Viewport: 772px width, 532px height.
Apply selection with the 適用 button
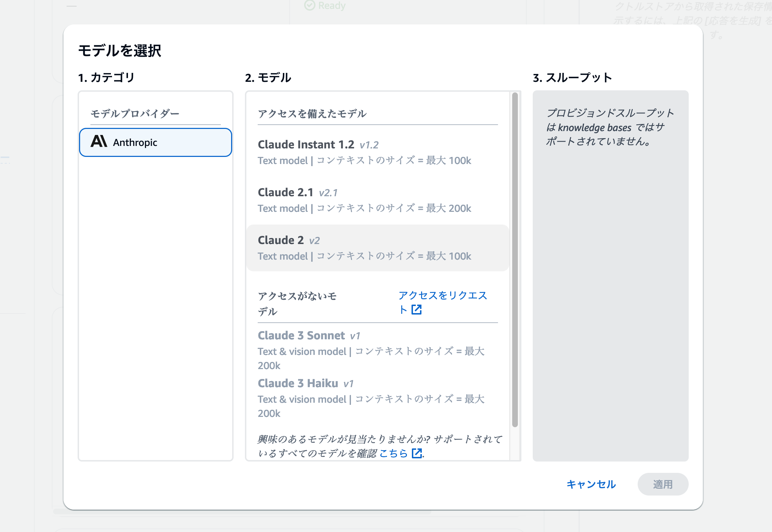pos(662,484)
